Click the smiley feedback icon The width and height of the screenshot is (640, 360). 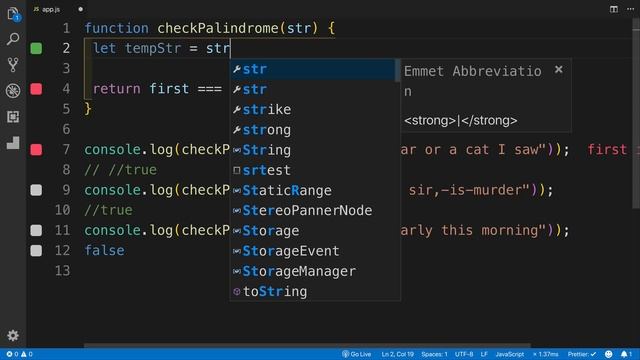(608, 354)
